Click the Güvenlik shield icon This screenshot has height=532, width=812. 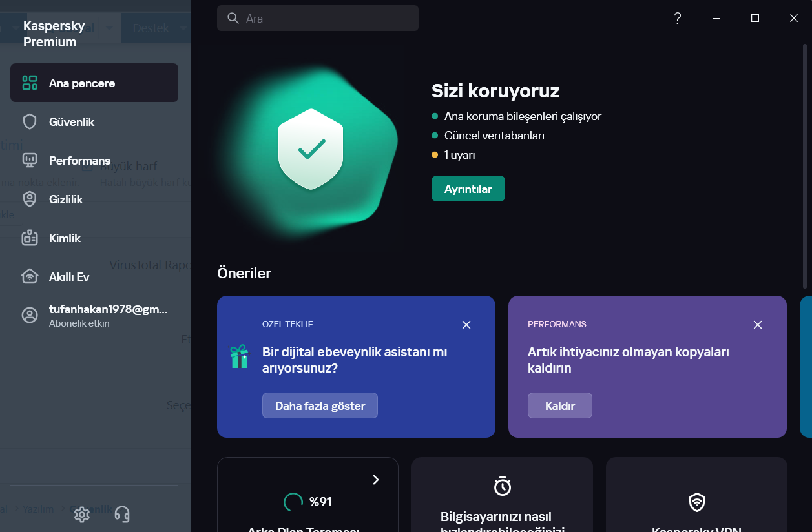[30, 121]
